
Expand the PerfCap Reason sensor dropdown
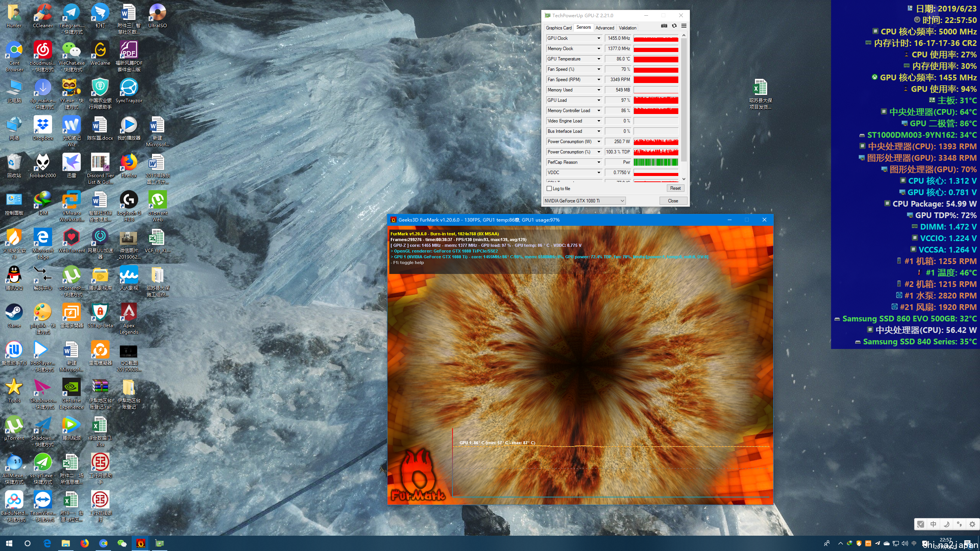coord(599,162)
